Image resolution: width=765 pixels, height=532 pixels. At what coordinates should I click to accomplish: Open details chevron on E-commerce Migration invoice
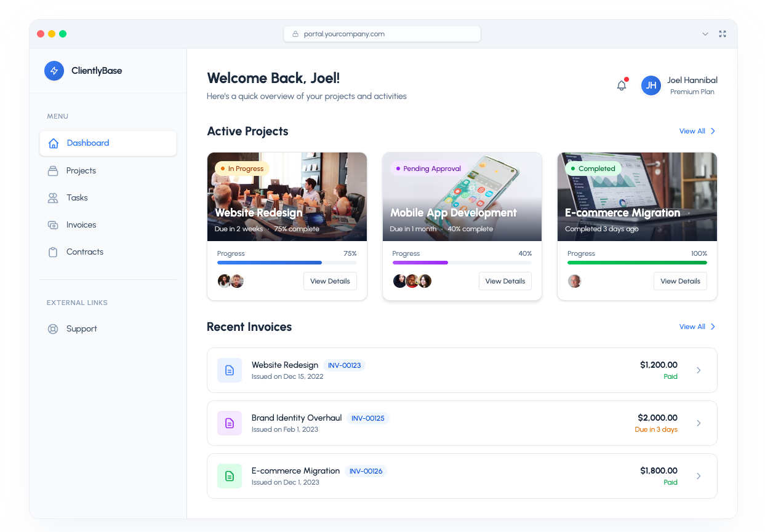click(x=699, y=476)
